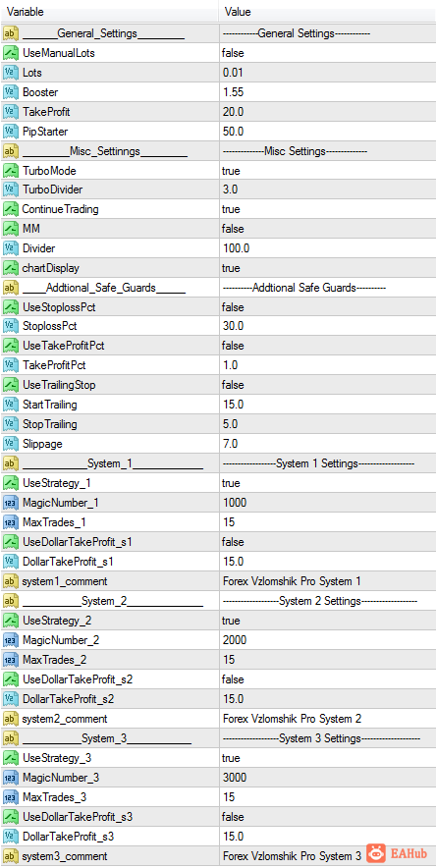
Task: Click the boolean icon beside UseStrategy_2
Action: [11, 621]
